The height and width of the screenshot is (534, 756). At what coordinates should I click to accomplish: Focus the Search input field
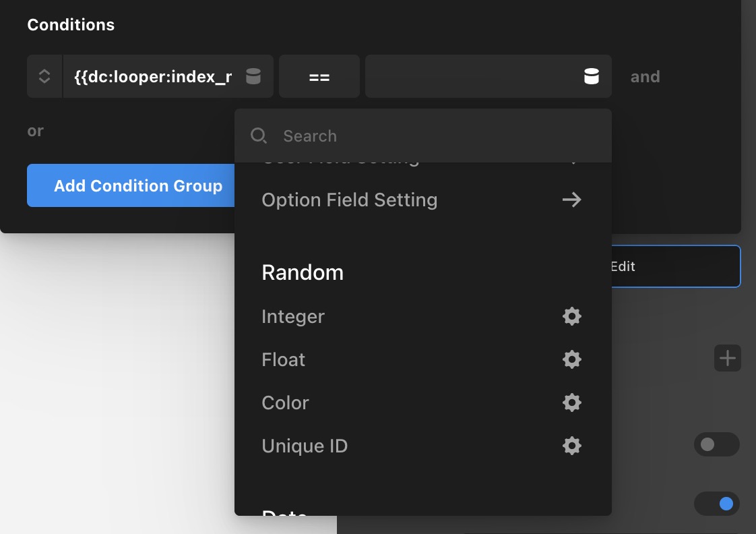click(423, 136)
